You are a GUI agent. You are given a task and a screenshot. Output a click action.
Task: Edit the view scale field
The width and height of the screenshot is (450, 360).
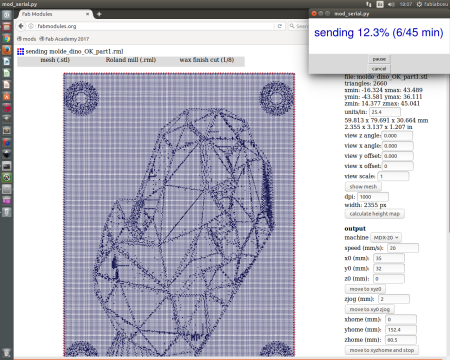(x=393, y=176)
